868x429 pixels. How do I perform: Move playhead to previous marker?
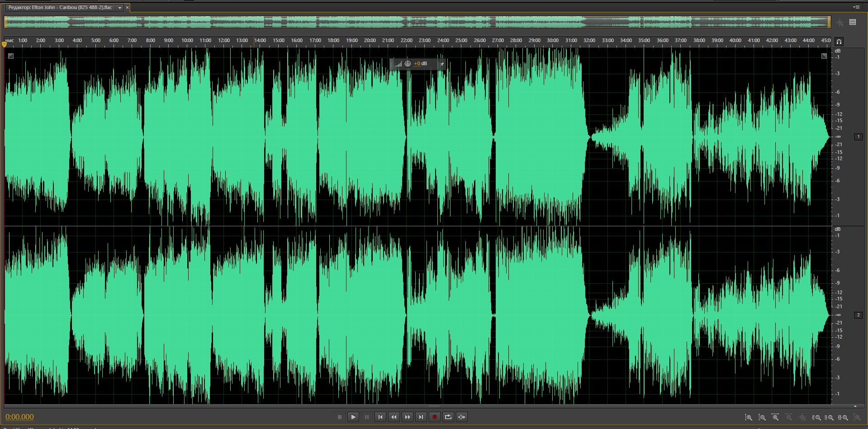[380, 417]
